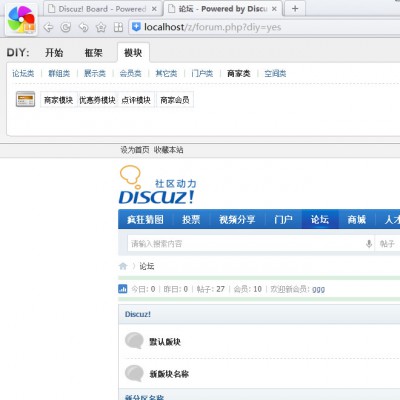This screenshot has width=400, height=400.
Task: Click the home icon in breadcrumb
Action: (123, 266)
